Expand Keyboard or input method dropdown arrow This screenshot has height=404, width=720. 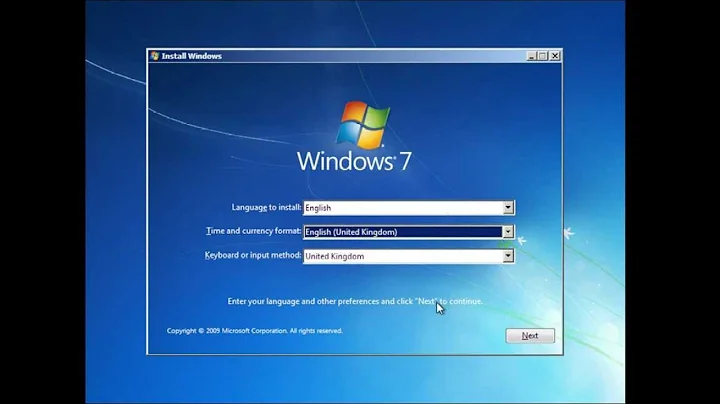point(508,256)
